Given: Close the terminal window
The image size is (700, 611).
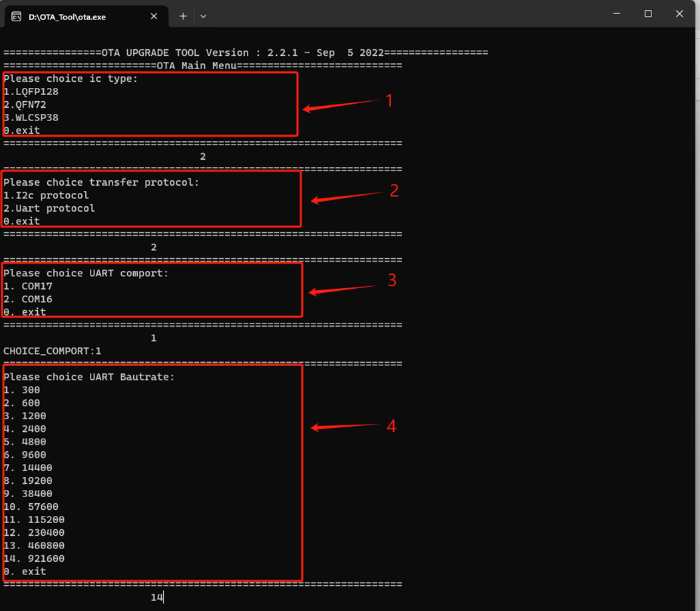Looking at the screenshot, I should pos(679,14).
